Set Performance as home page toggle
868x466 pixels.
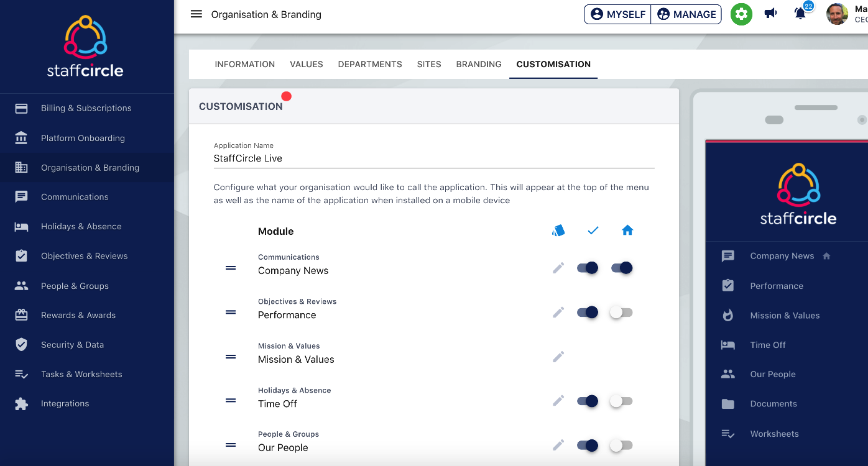click(x=621, y=313)
